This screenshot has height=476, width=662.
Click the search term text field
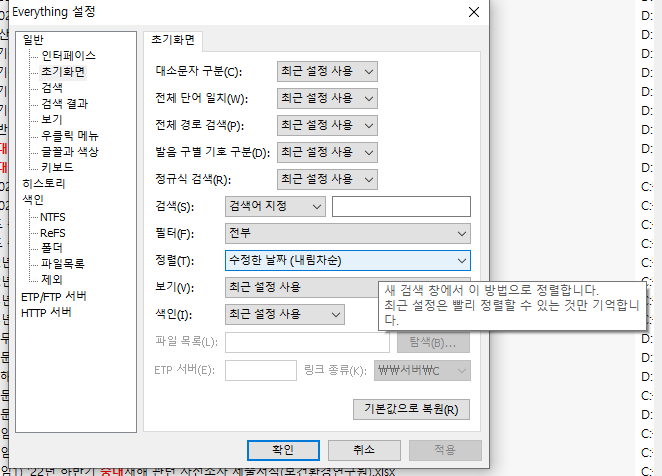[401, 207]
